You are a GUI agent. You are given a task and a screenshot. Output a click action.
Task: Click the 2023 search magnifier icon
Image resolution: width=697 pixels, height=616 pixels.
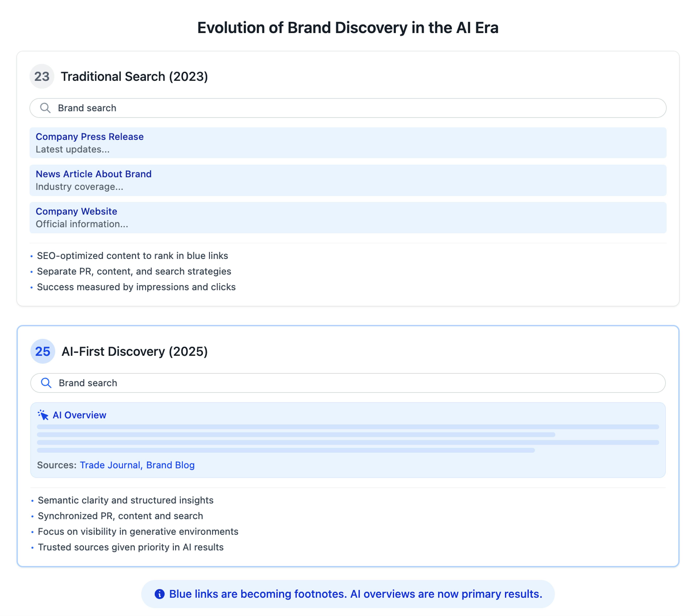(x=45, y=108)
